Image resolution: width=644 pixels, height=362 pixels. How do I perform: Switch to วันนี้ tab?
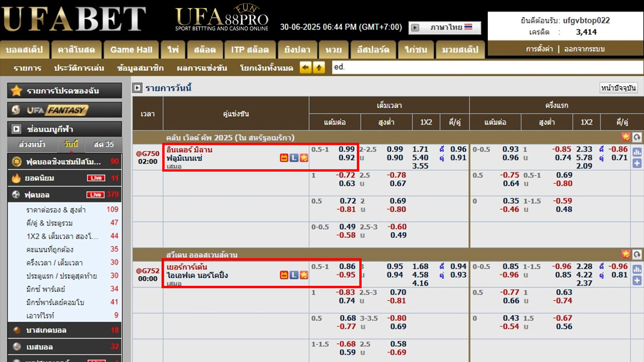[x=71, y=144]
